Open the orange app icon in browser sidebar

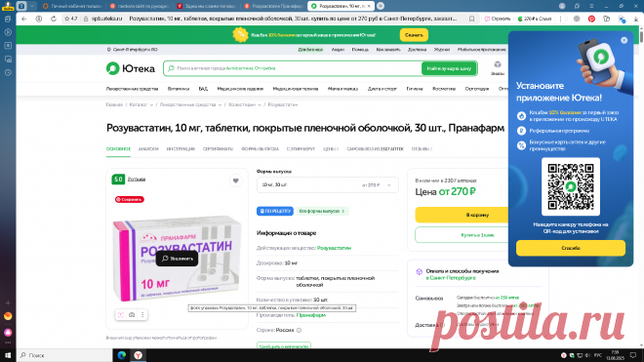8,316
